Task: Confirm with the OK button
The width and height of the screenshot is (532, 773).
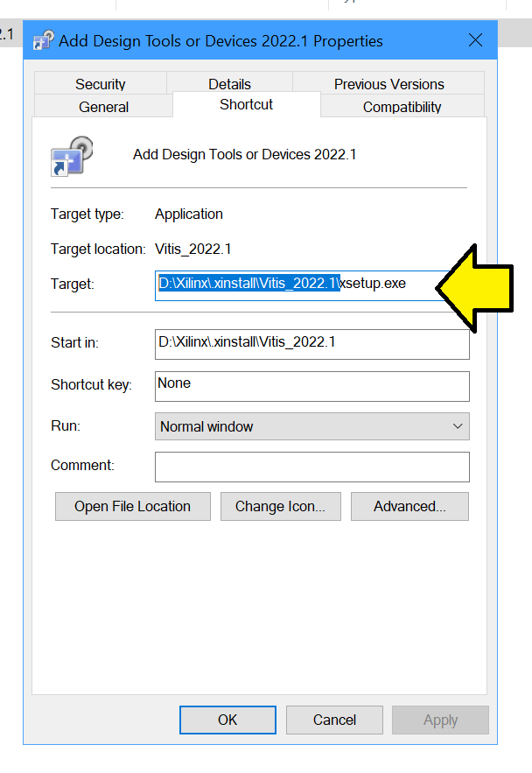Action: click(227, 720)
